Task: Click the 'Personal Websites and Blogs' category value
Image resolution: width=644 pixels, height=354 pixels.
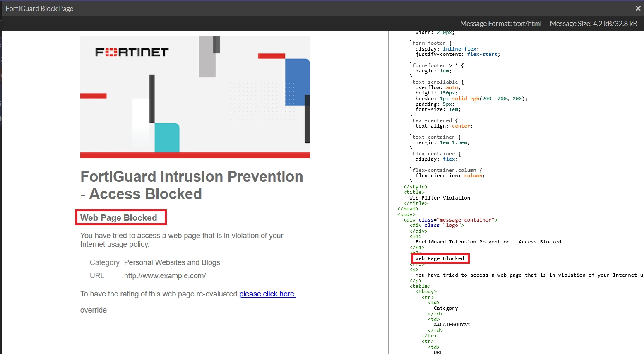Action: click(172, 262)
